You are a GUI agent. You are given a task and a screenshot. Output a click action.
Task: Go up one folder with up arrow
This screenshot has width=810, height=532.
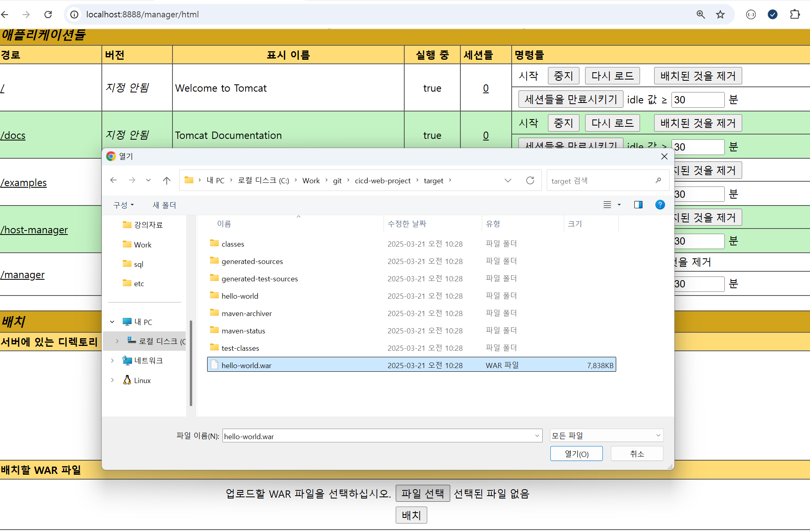pos(166,180)
